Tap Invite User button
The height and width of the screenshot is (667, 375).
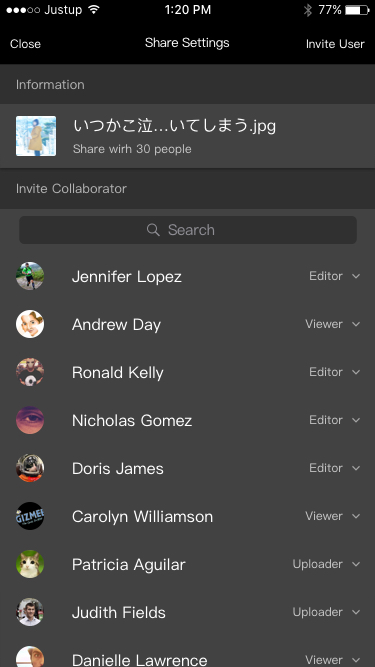click(335, 44)
